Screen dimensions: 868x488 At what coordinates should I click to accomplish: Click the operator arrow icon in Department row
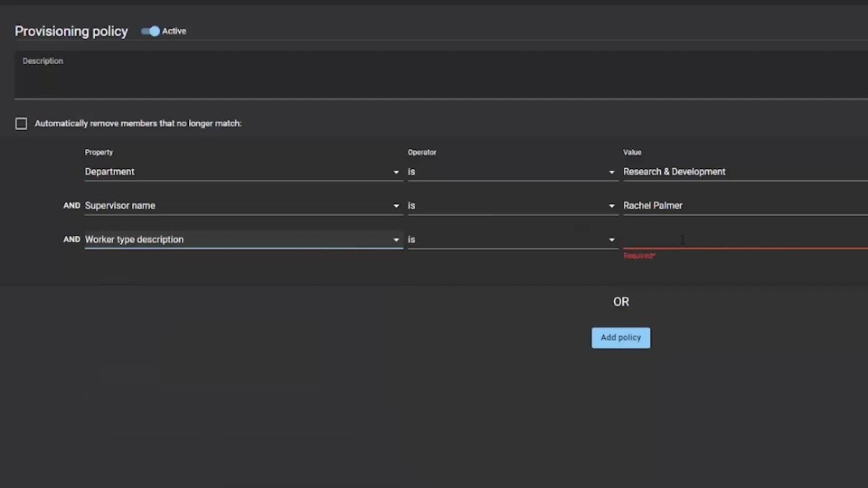[612, 172]
